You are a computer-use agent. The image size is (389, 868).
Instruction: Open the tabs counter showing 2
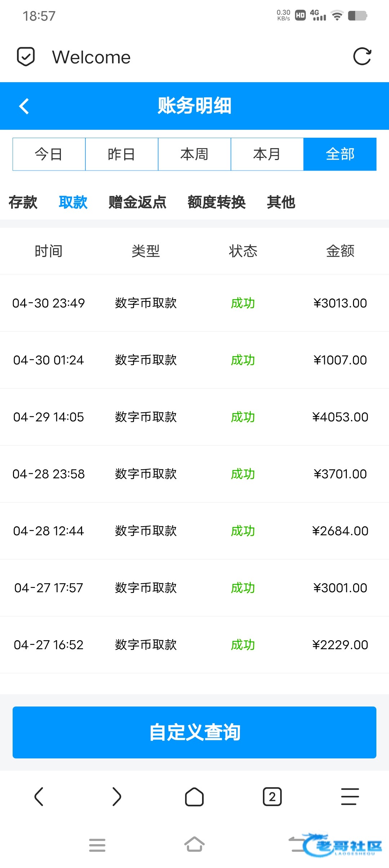click(272, 796)
